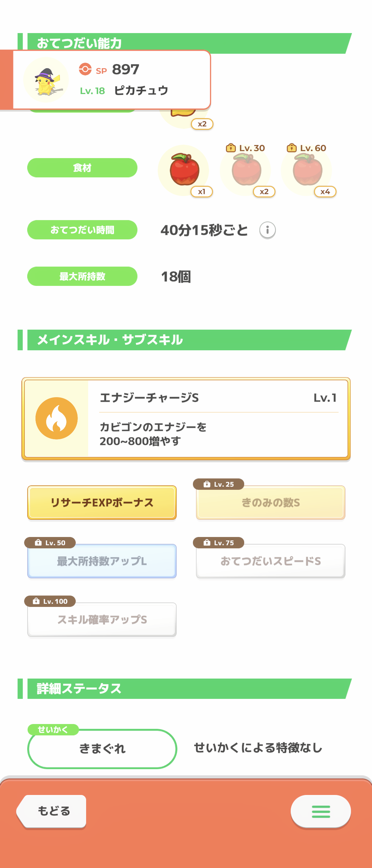Tap the 食材 green label
Image resolution: width=372 pixels, height=868 pixels.
click(x=82, y=168)
